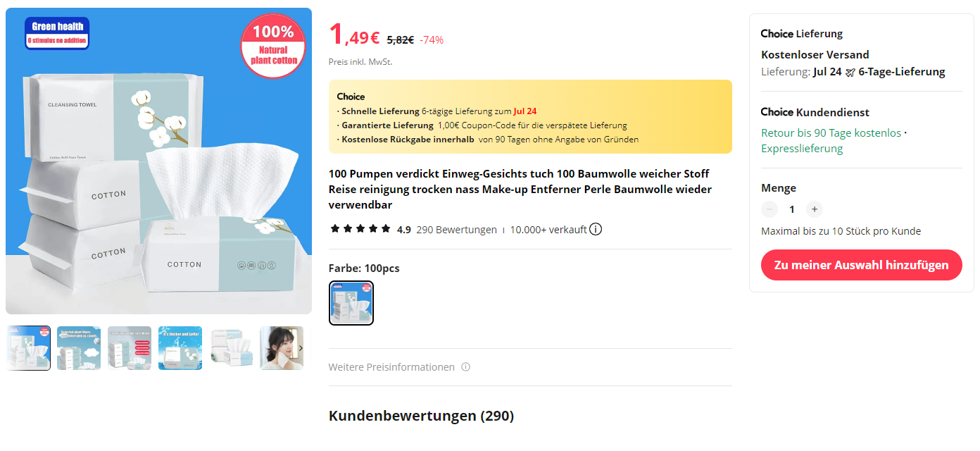Screen dimensions: 980x451
Task: Click the quantity number field
Action: tap(792, 209)
